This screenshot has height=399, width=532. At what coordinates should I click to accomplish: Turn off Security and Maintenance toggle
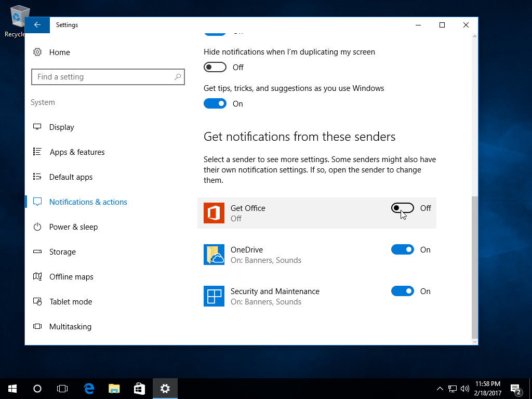(402, 291)
